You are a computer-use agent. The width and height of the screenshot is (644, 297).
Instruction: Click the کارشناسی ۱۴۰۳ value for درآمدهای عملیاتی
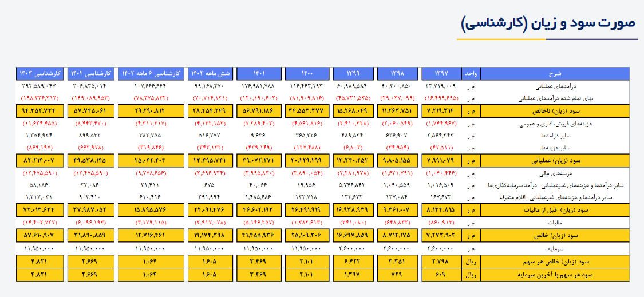coord(39,86)
